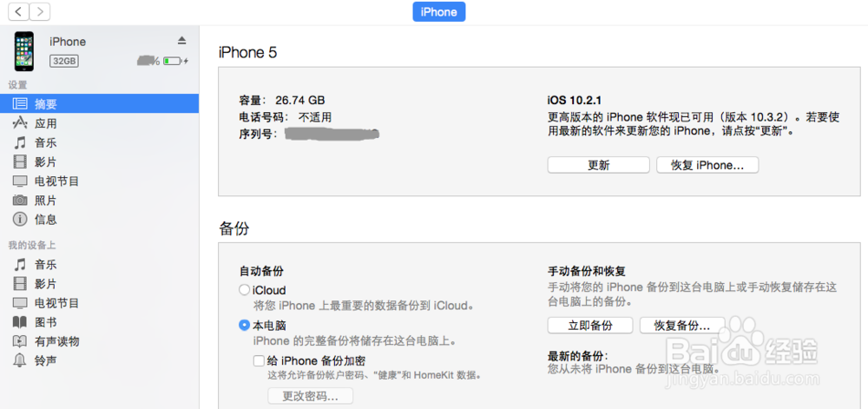
Task: Select the 摘要 sidebar item
Action: click(x=99, y=103)
